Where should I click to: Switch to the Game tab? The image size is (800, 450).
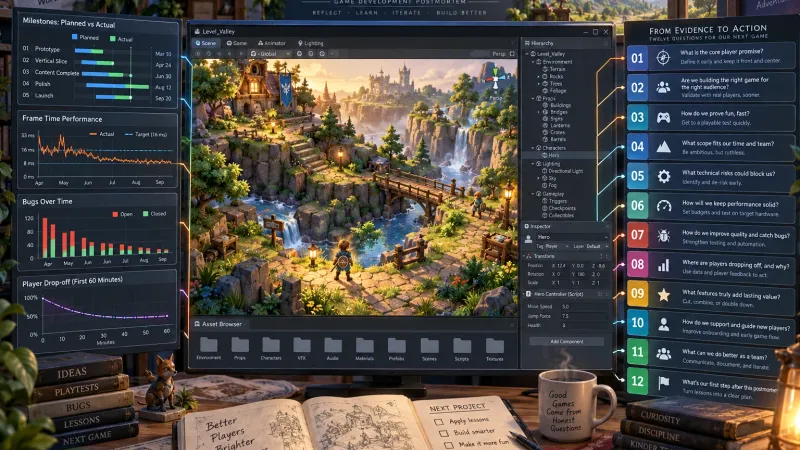point(237,43)
